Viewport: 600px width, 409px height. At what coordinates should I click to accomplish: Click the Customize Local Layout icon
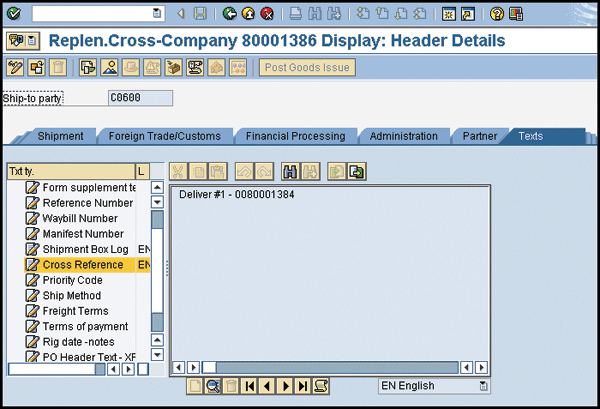(x=516, y=14)
